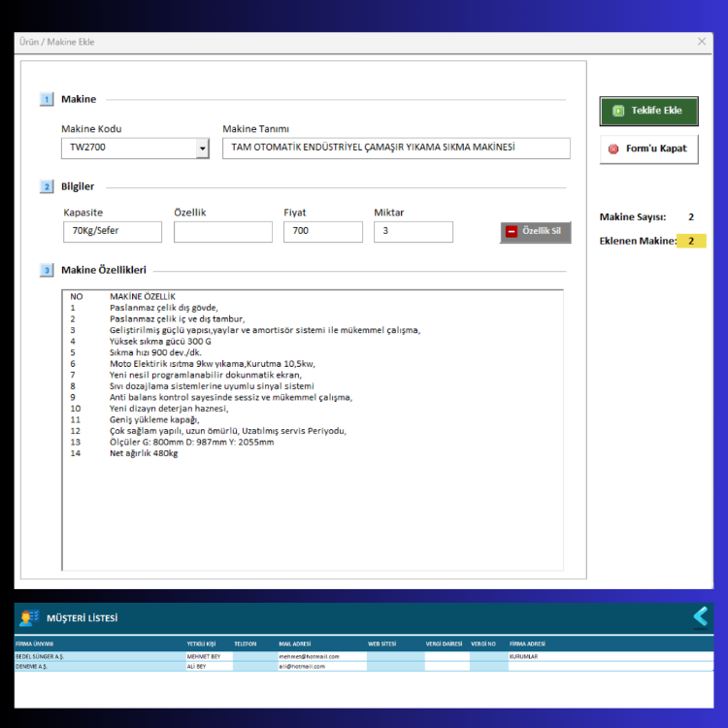Select row 'Geliştirilmiş güçlü yapısı,yaylar ve amortisör'
The width and height of the screenshot is (728, 728).
click(312, 330)
